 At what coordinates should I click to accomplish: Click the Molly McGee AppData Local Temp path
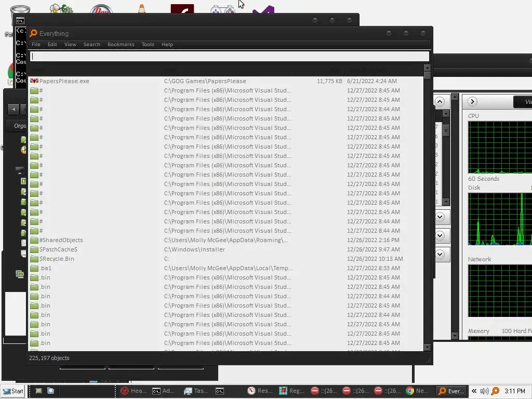pos(229,268)
